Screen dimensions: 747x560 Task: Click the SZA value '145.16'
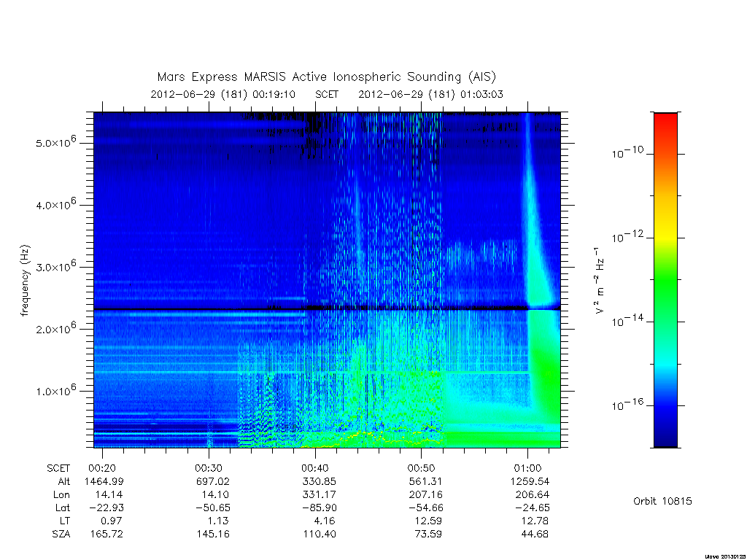tap(213, 534)
